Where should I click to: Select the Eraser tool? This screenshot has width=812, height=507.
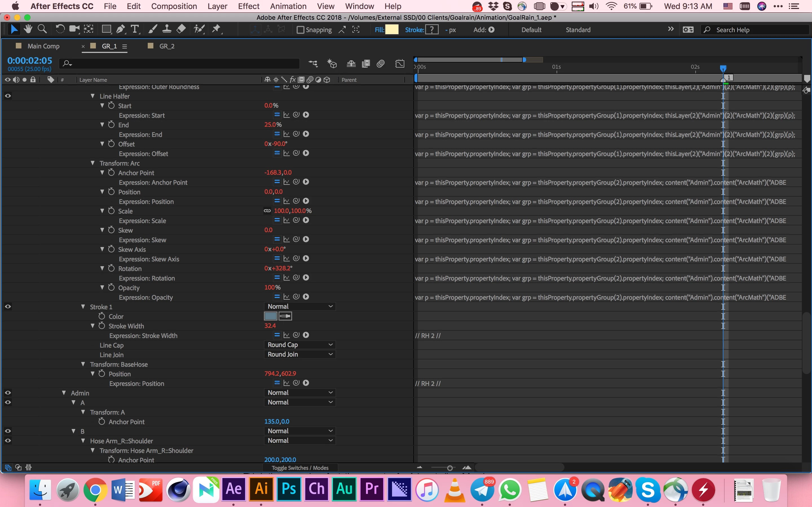pos(181,30)
